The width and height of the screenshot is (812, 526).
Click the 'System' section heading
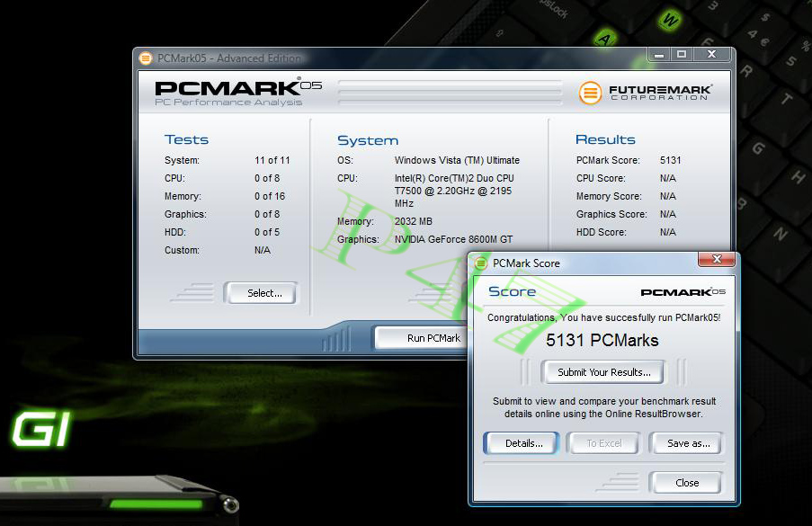tap(368, 141)
